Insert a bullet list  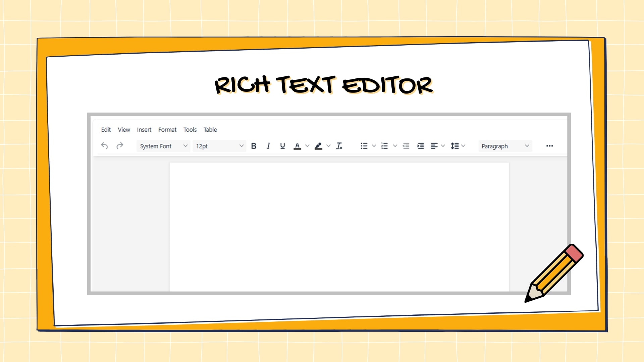coord(364,146)
